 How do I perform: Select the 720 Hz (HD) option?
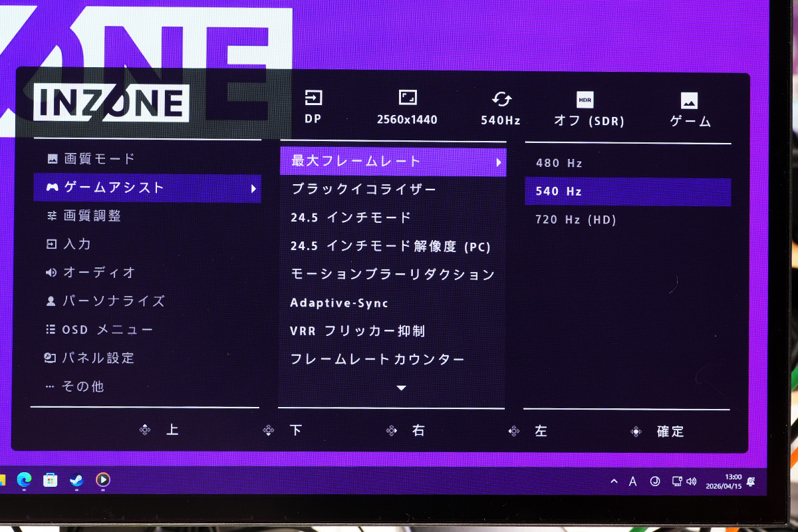[576, 219]
